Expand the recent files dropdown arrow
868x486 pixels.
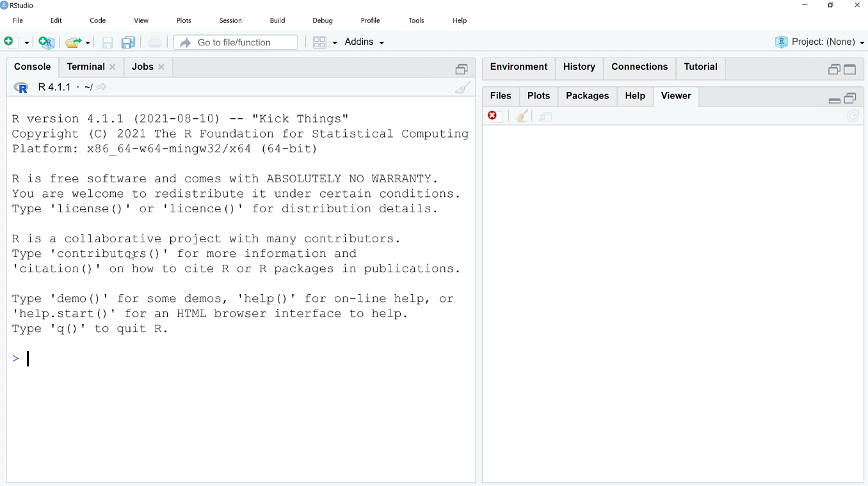(88, 43)
